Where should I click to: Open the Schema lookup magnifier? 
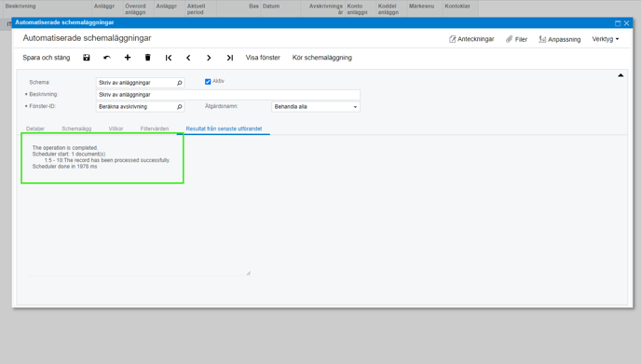tap(180, 83)
